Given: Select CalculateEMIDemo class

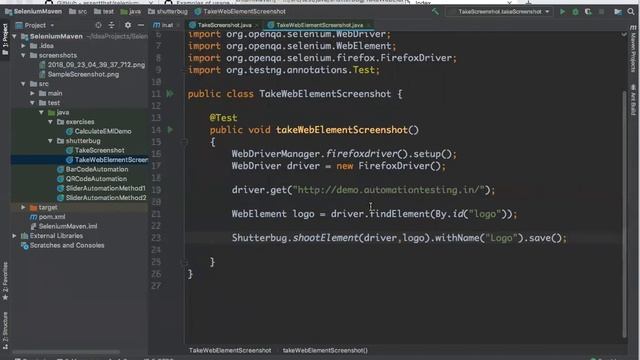Looking at the screenshot, I should point(99,131).
